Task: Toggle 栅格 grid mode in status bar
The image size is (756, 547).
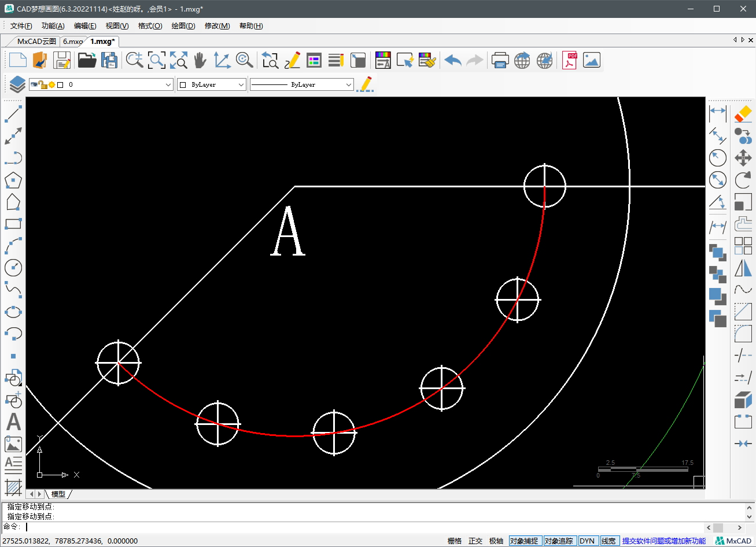Action: 455,541
